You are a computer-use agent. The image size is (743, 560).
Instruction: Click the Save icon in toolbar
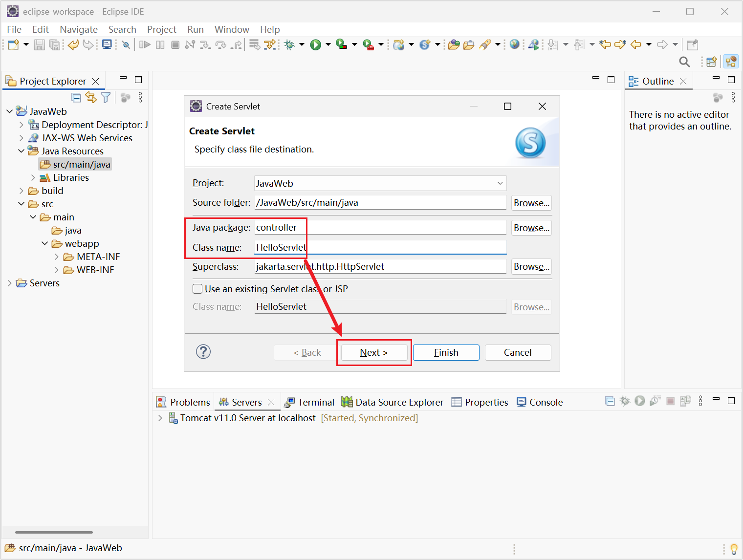tap(40, 45)
